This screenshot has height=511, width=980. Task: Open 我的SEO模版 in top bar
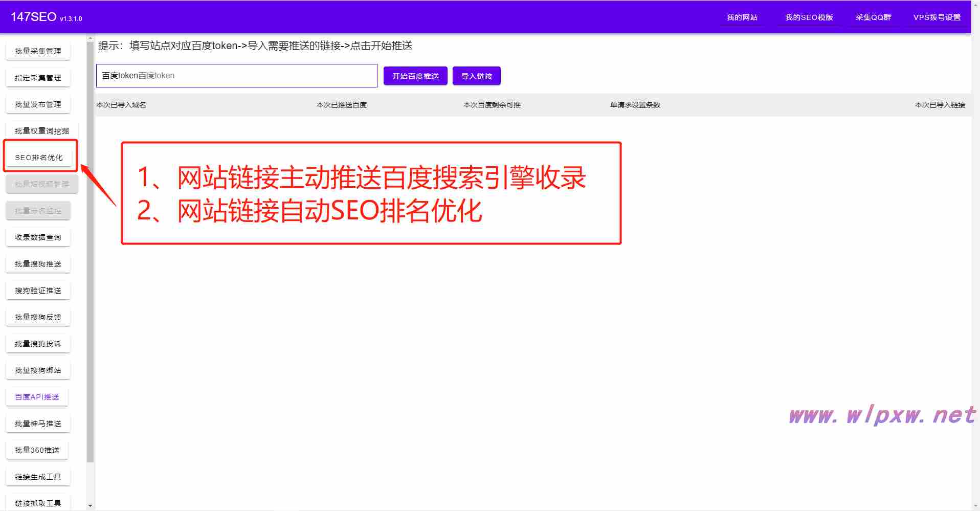tap(809, 17)
